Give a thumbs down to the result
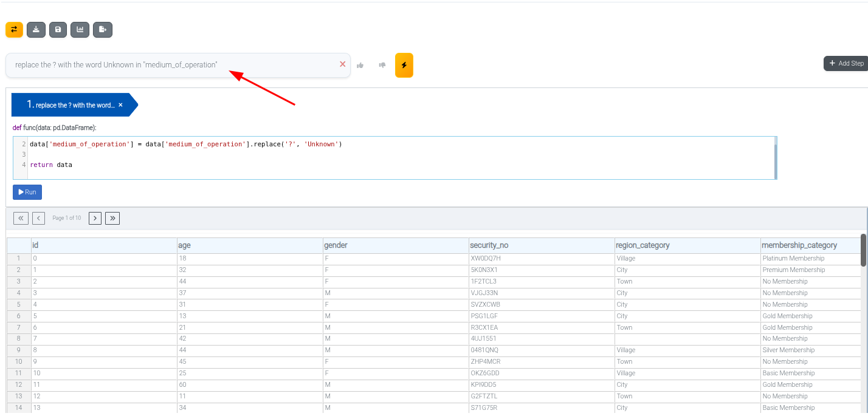This screenshot has width=868, height=416. coord(382,65)
